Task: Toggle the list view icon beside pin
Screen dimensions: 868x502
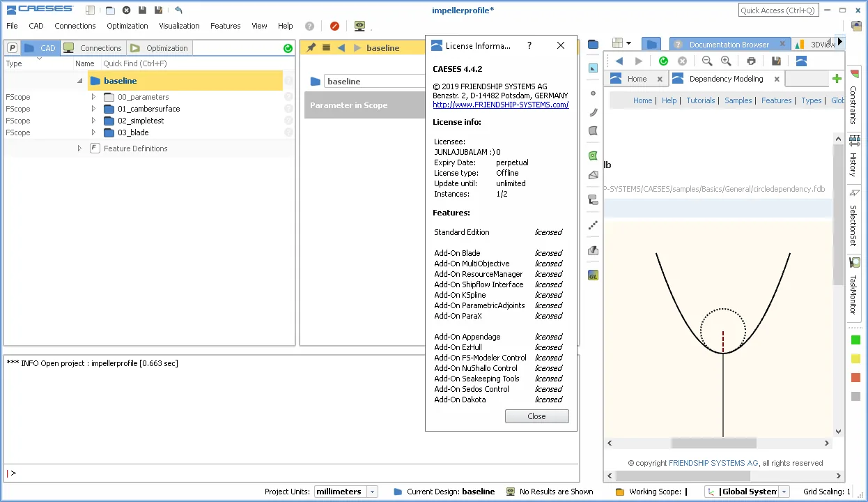Action: [326, 47]
